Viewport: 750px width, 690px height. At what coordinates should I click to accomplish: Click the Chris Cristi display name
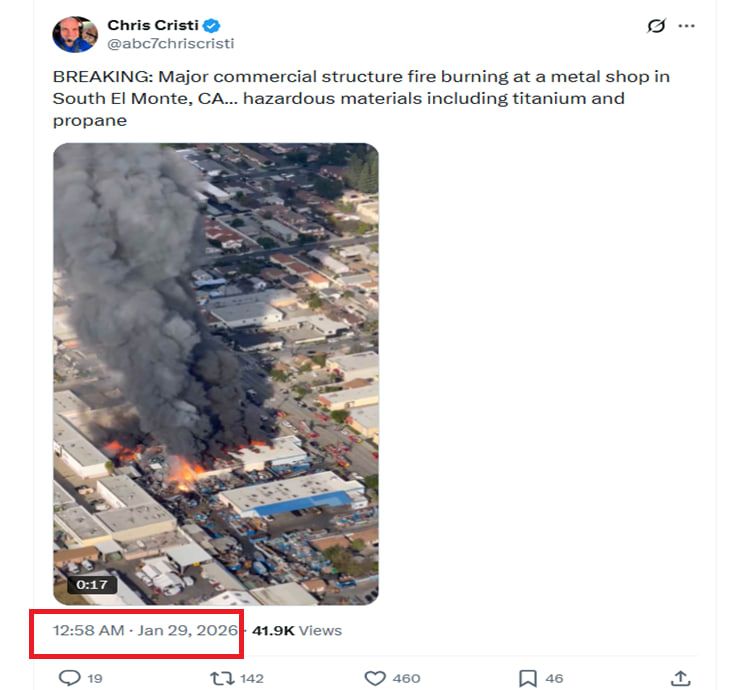(x=153, y=26)
